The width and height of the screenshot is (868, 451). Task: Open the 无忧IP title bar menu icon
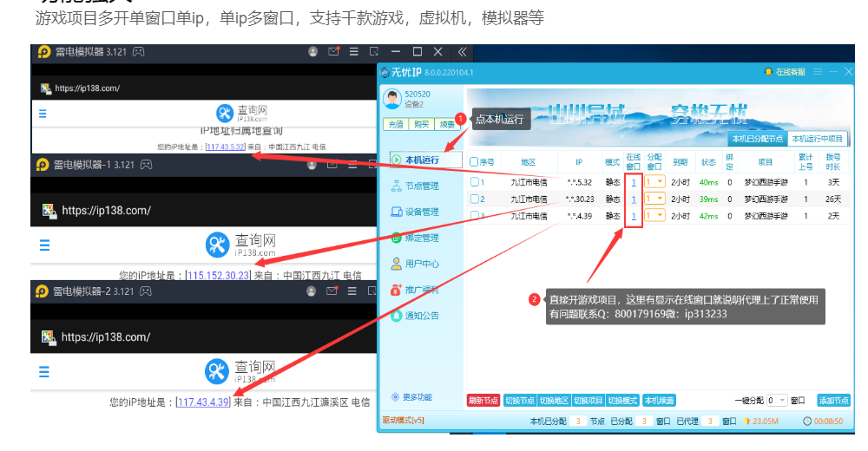pyautogui.click(x=818, y=72)
